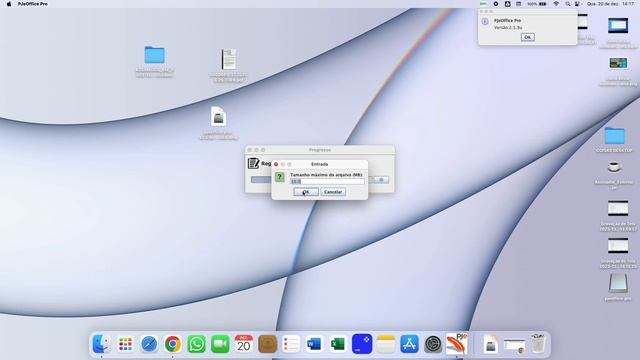Image resolution: width=640 pixels, height=360 pixels.
Task: Launch WhatsApp from the Dock
Action: click(196, 344)
